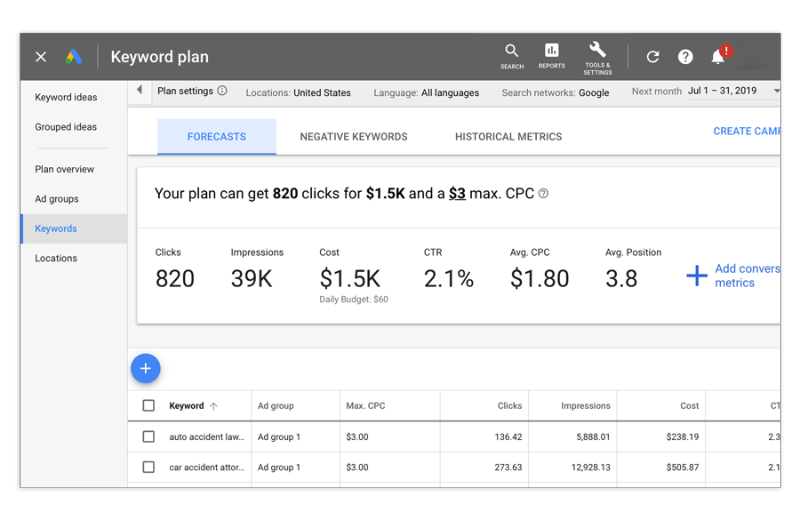Edit the underlined $3 max CPC
The height and width of the screenshot is (520, 800).
click(x=457, y=193)
